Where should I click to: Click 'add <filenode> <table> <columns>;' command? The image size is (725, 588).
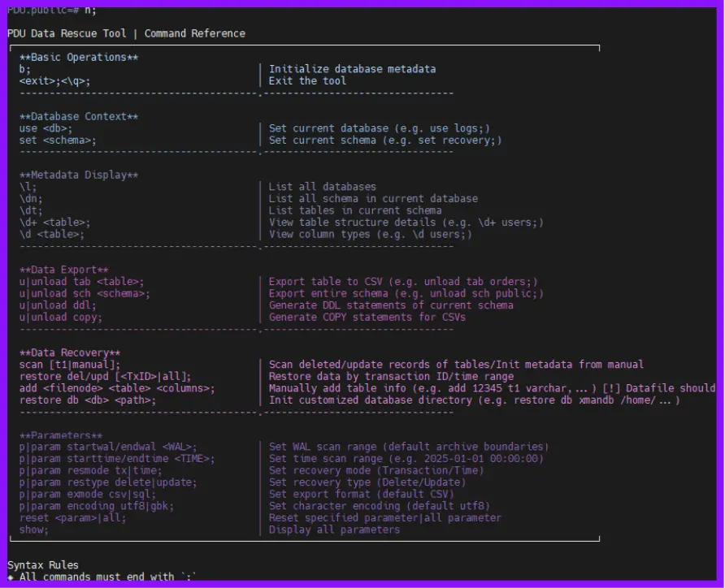(117, 388)
